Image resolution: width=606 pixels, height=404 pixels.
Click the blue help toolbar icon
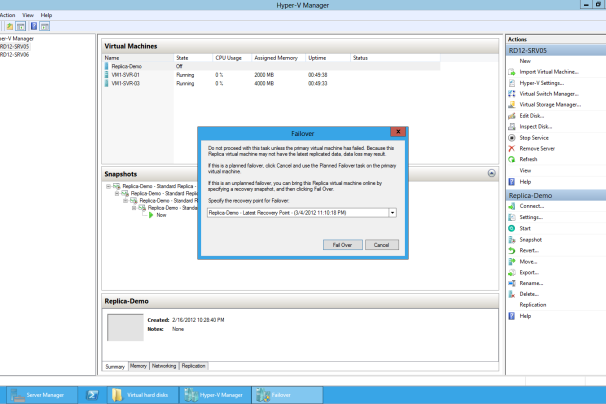[34, 26]
